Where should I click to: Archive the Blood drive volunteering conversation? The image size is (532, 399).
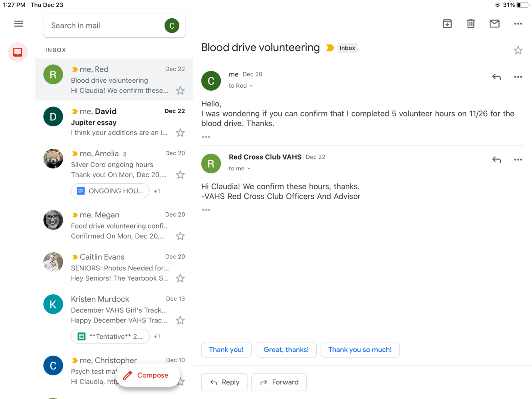tap(447, 24)
